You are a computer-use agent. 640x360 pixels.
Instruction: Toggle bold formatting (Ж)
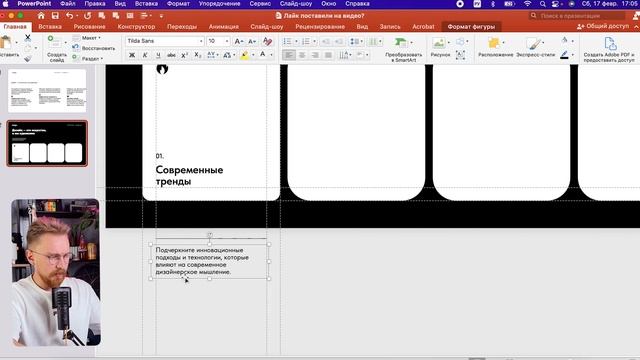(132, 55)
